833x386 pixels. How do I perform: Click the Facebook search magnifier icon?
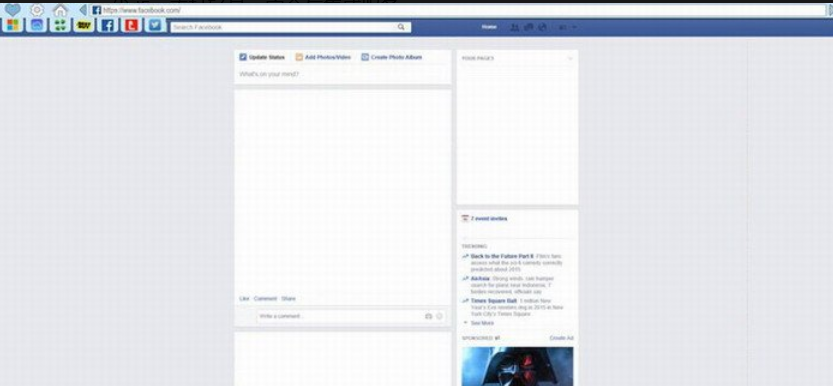point(401,27)
